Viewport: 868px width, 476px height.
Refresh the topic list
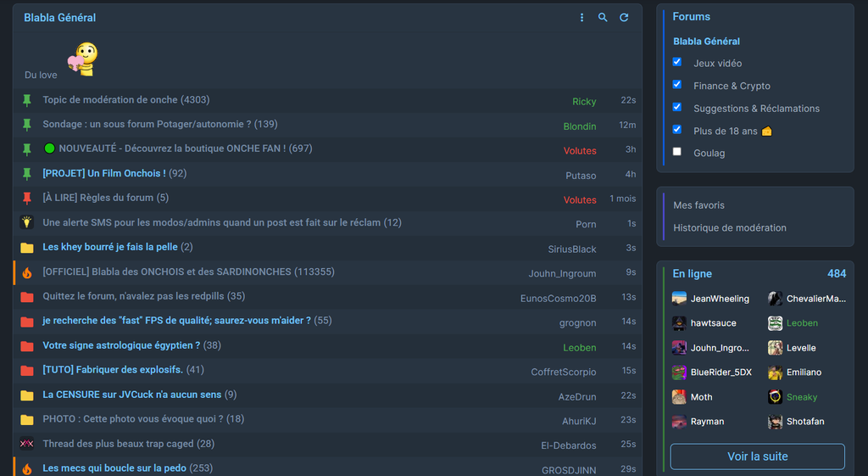(x=624, y=18)
